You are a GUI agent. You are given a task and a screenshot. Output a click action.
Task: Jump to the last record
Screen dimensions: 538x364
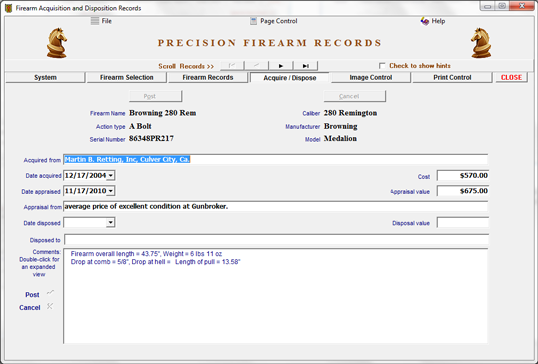point(305,66)
